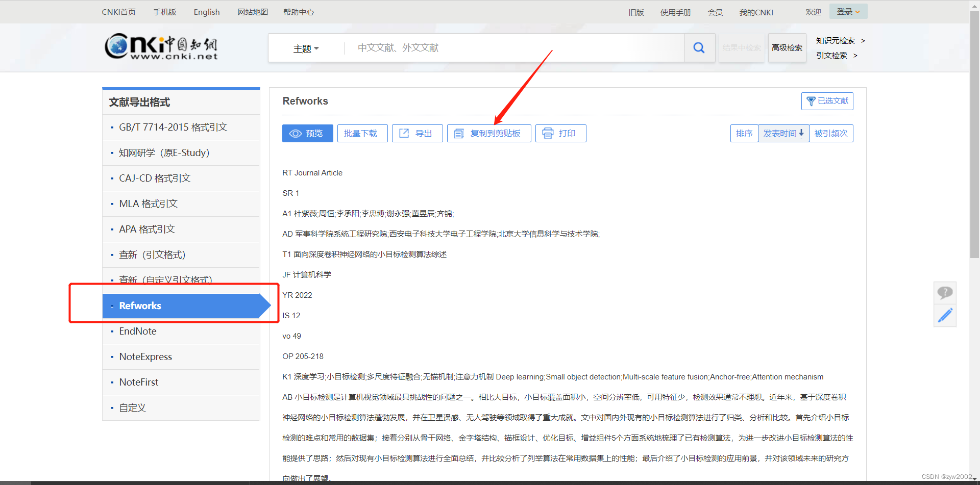980x485 pixels.
Task: Click the pencil feedback icon
Action: (945, 315)
